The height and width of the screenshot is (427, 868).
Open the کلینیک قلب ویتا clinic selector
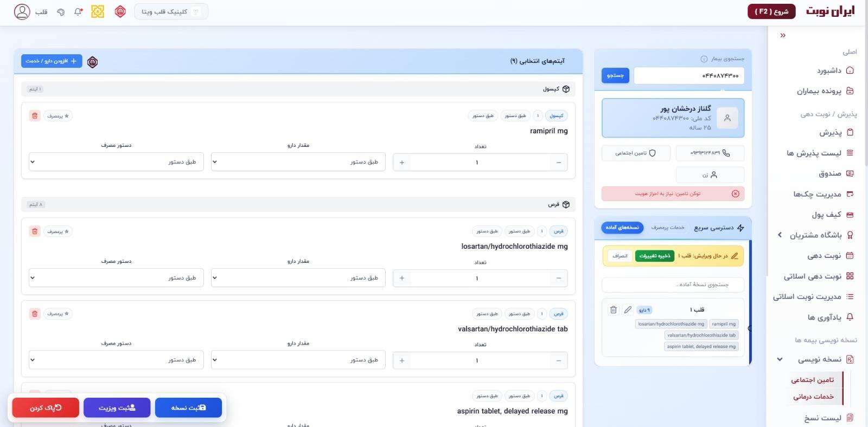171,11
